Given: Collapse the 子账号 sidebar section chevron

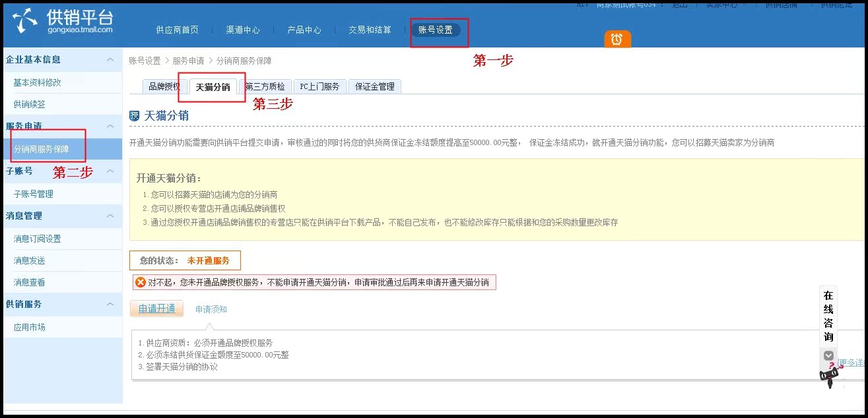Looking at the screenshot, I should [110, 171].
